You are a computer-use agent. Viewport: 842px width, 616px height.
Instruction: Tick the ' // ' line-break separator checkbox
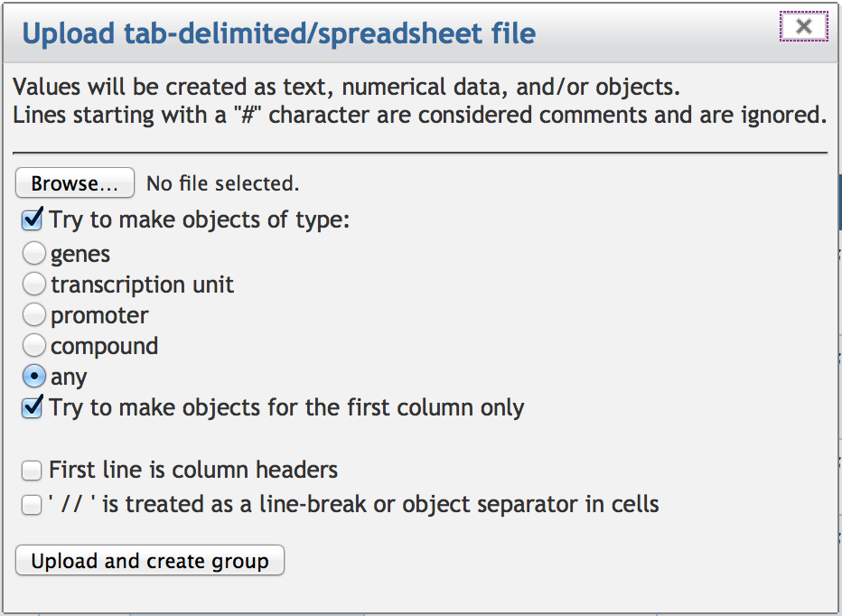33,504
